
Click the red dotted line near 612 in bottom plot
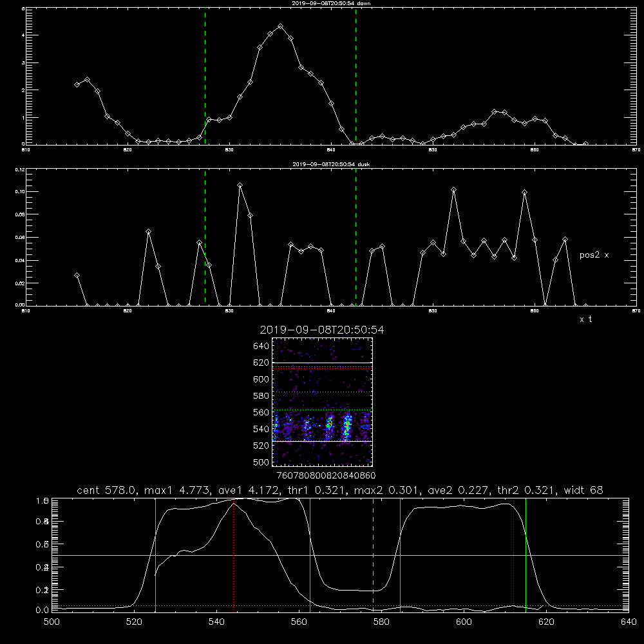pos(513,554)
